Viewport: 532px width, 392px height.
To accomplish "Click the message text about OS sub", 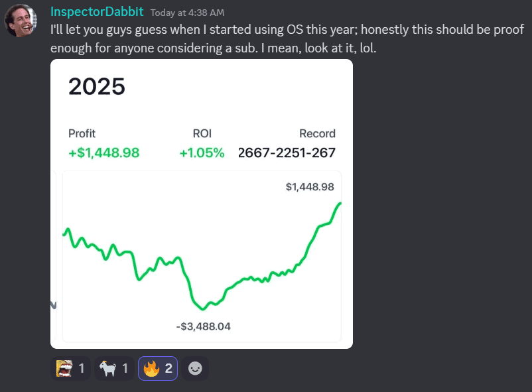I will click(x=285, y=39).
